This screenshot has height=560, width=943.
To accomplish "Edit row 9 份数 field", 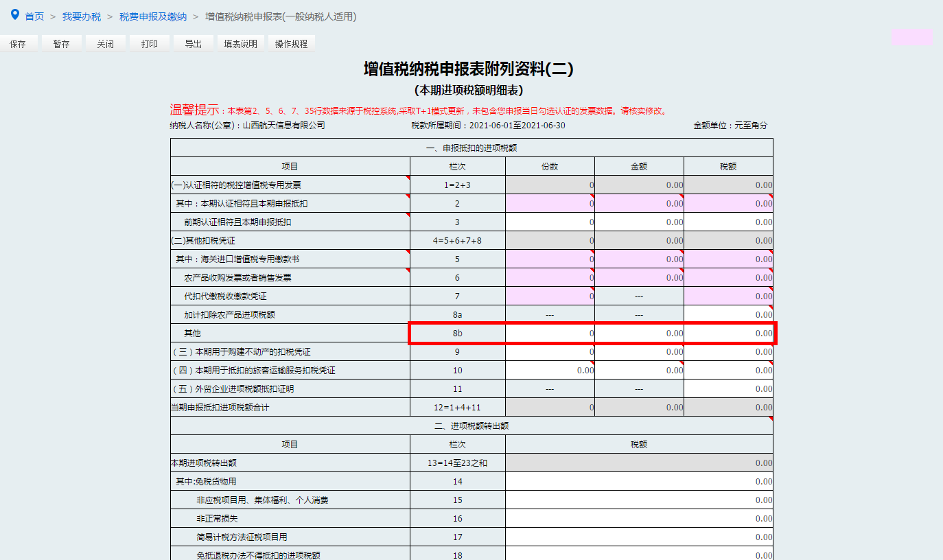I will (550, 352).
